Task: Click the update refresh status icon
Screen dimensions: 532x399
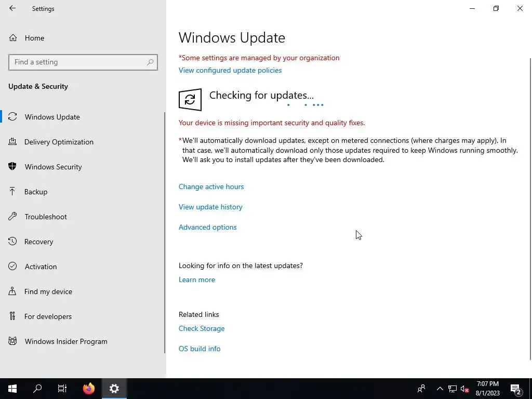Action: pos(190,99)
